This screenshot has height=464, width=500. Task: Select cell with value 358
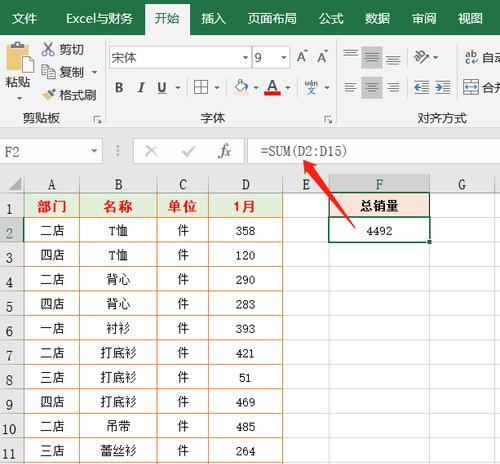pyautogui.click(x=246, y=231)
